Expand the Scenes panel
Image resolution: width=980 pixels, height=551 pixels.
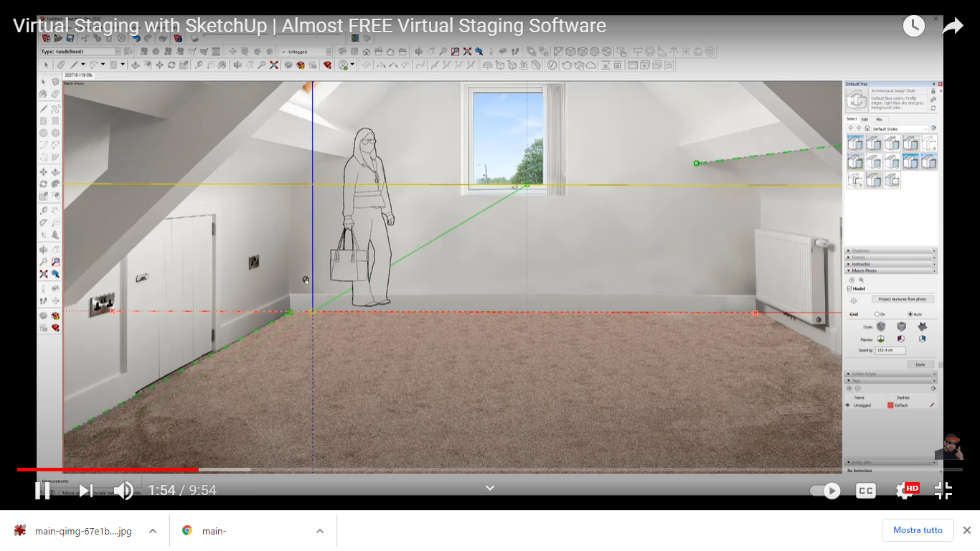892,258
